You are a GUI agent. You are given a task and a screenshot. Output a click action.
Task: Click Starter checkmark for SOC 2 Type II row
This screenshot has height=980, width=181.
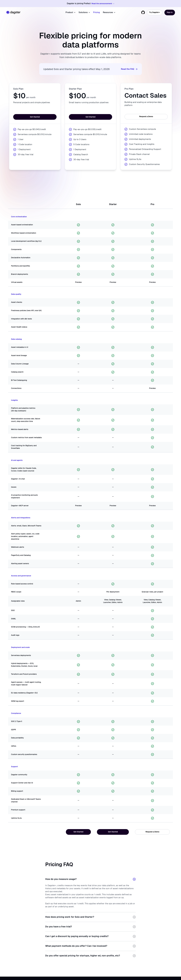113,722
